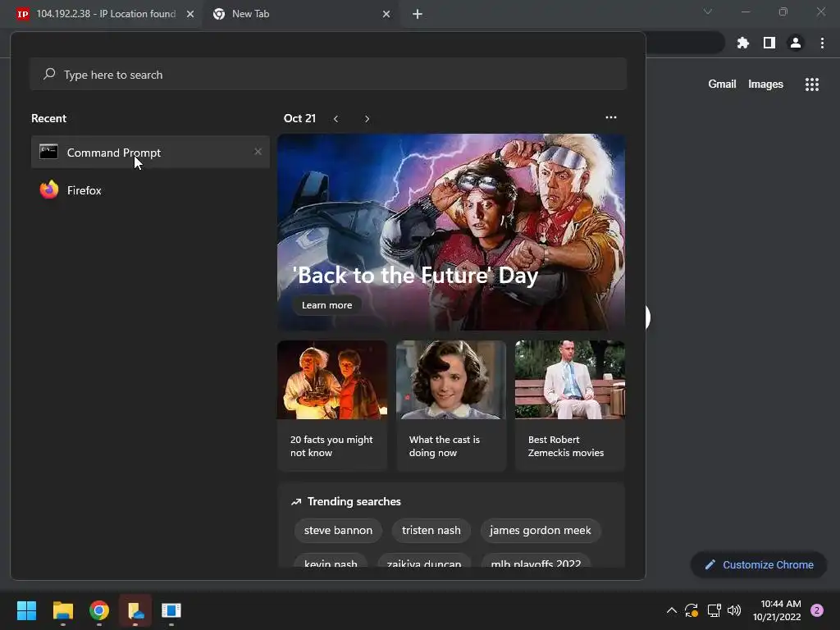Open Best Robert Zemeckis movies card
840x630 pixels.
click(x=570, y=405)
